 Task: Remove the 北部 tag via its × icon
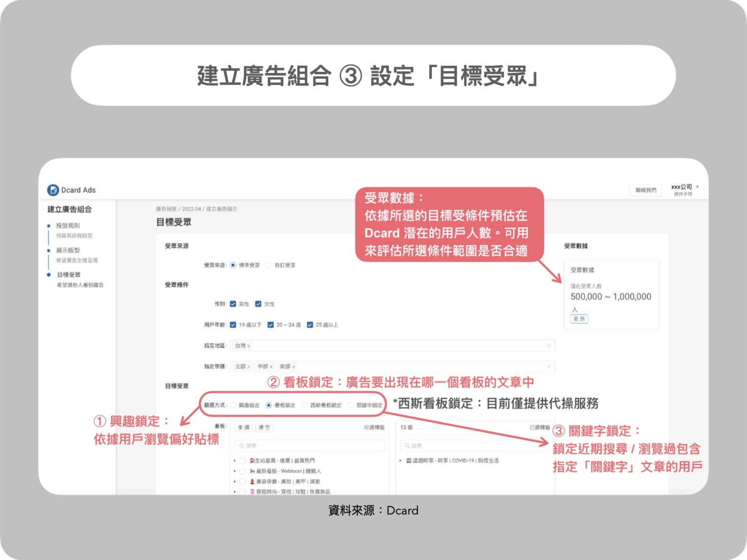(x=248, y=367)
